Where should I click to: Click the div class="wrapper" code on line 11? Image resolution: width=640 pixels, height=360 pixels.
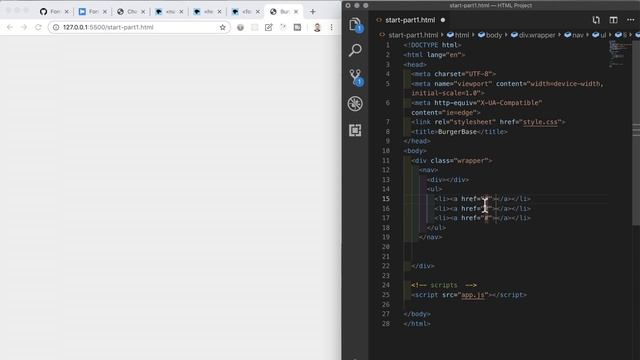[x=452, y=160]
